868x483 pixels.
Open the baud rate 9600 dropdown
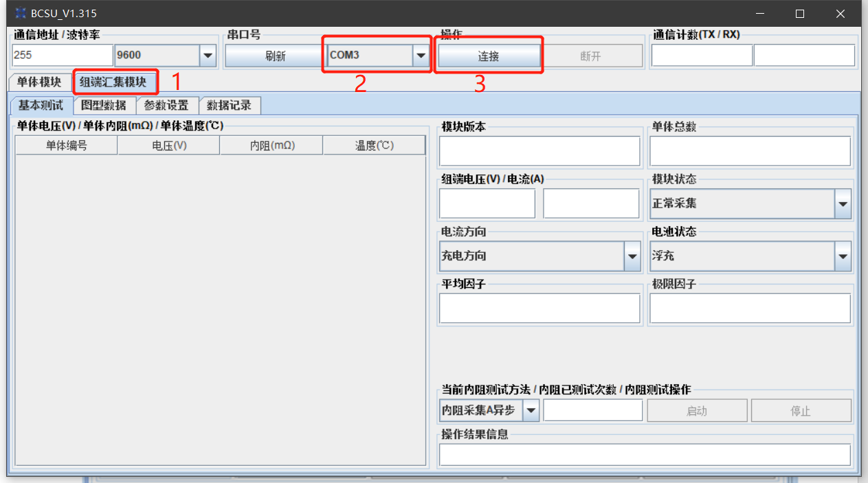[207, 56]
